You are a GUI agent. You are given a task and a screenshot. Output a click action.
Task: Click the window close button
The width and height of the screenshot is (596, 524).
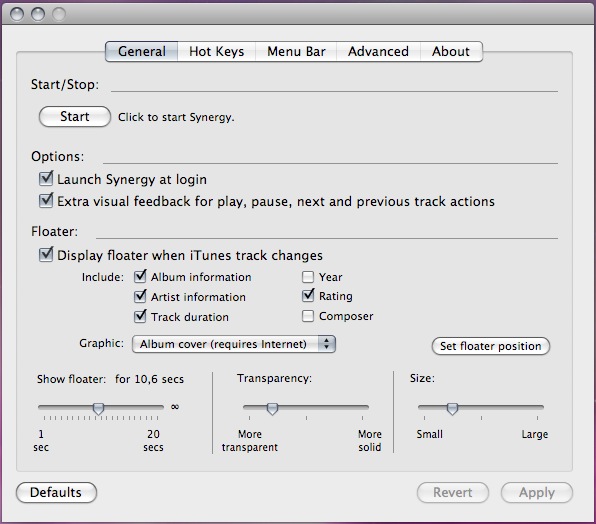click(x=17, y=14)
